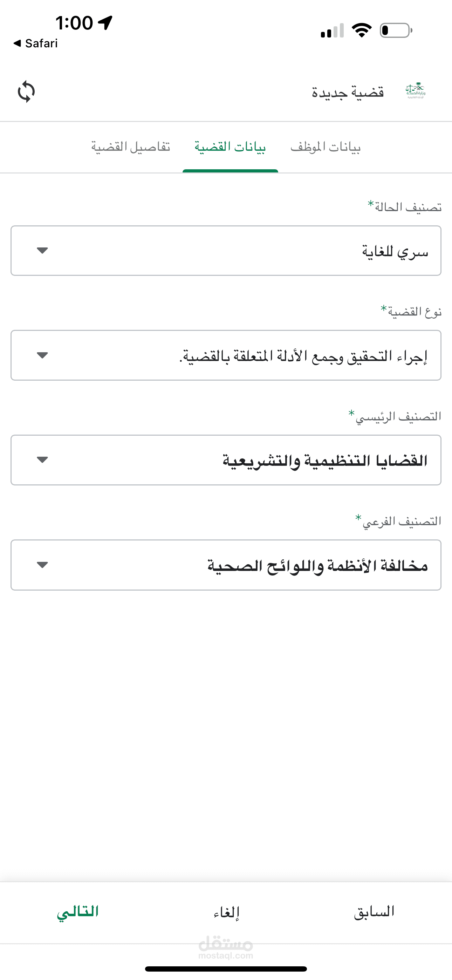Switch to the تفاصيل القضية tab
The width and height of the screenshot is (452, 980).
[130, 147]
